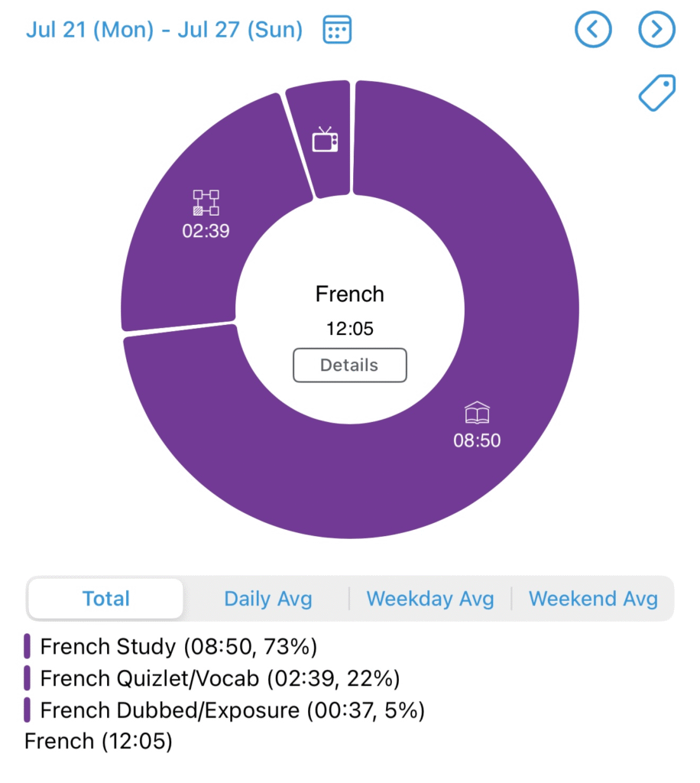Tap the flashcard diagram icon segment

click(x=206, y=203)
